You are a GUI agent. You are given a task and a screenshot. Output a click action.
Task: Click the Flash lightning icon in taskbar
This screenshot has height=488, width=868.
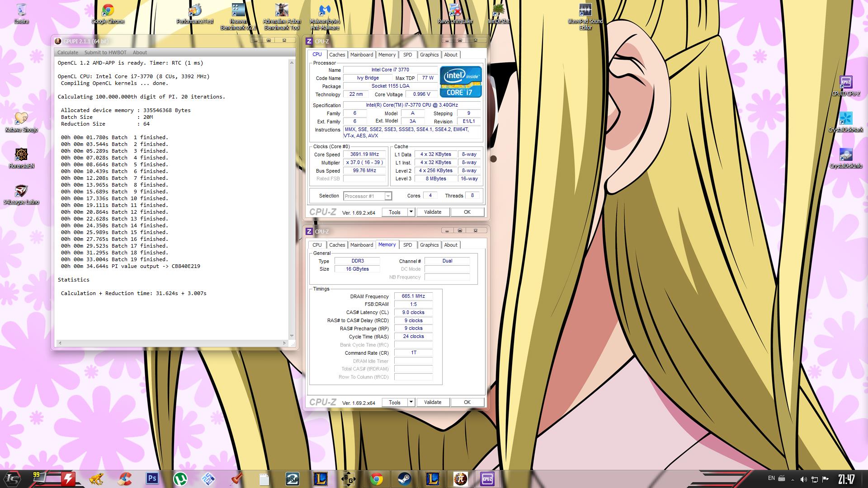[68, 479]
